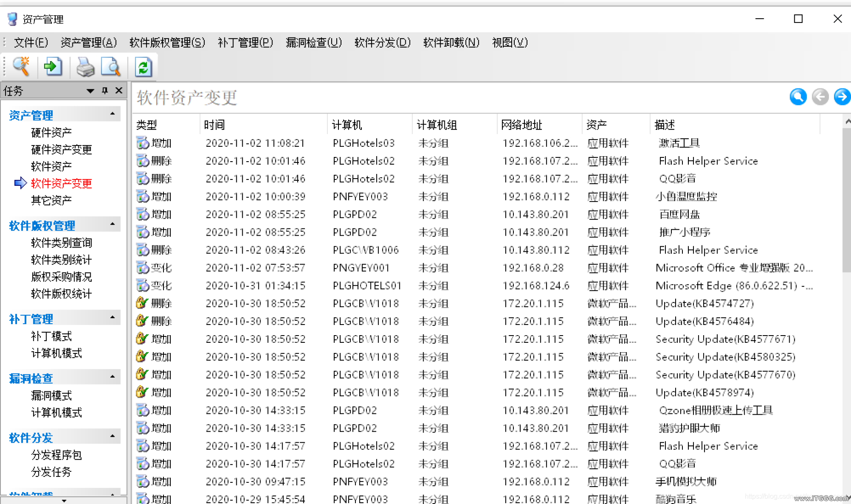Click the row icon for Microsoft Edge entry
851x504 pixels.
point(143,285)
